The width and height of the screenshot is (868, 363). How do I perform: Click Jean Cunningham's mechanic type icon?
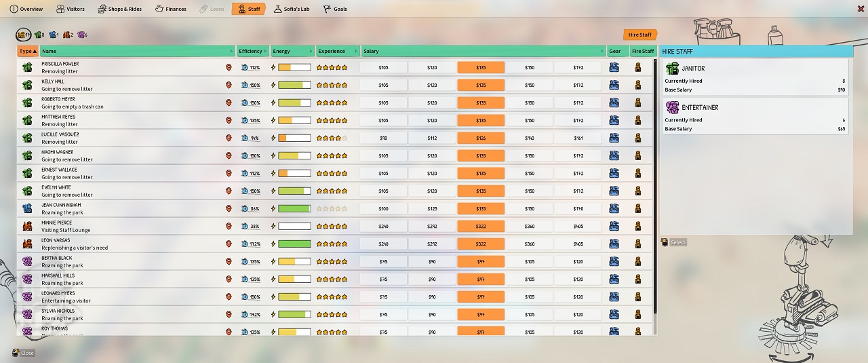27,208
